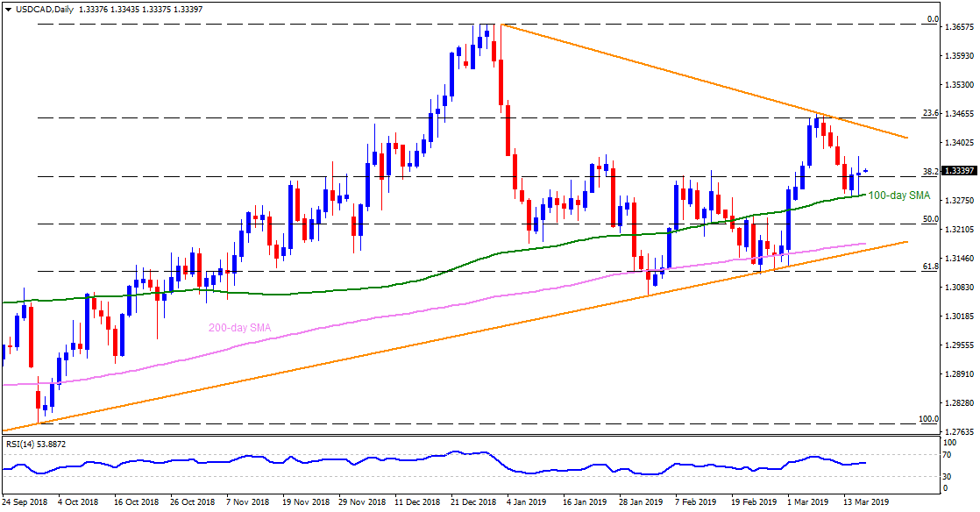Click the 1 Mar 2019 date label
The height and width of the screenshot is (512, 980).
808,502
